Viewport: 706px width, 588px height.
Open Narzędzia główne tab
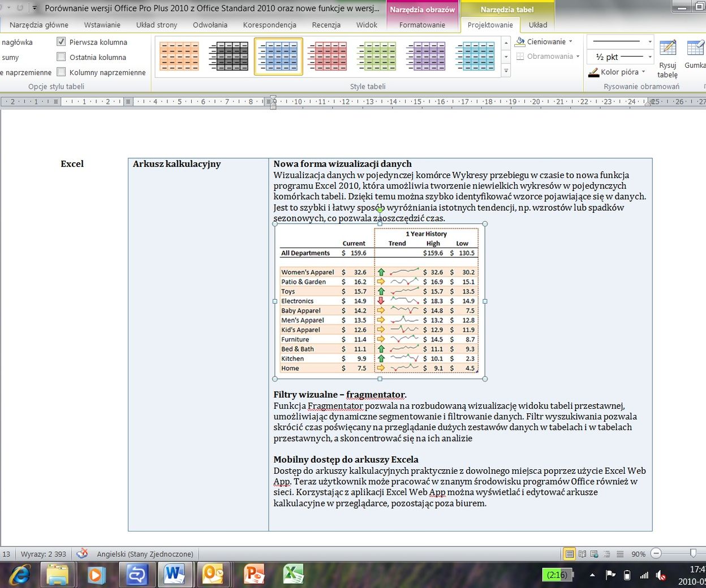[x=39, y=25]
